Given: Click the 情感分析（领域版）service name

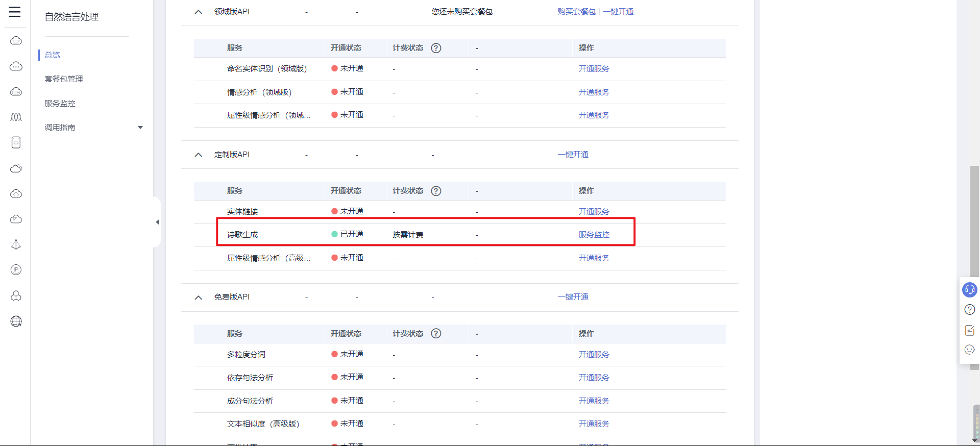Looking at the screenshot, I should tap(259, 92).
